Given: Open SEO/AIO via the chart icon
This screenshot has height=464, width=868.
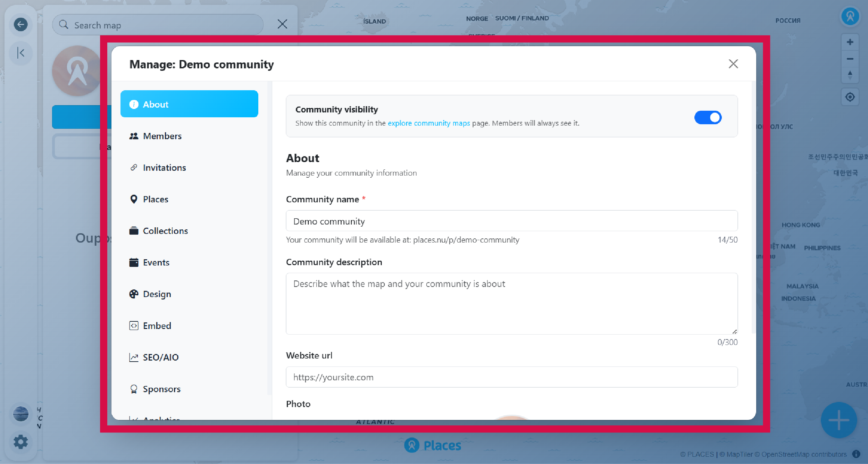Looking at the screenshot, I should click(x=134, y=357).
